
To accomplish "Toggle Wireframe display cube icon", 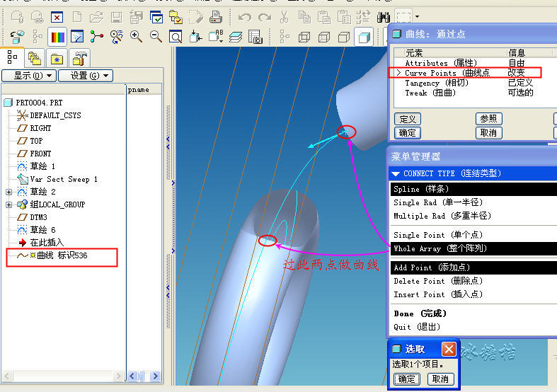I will [304, 37].
